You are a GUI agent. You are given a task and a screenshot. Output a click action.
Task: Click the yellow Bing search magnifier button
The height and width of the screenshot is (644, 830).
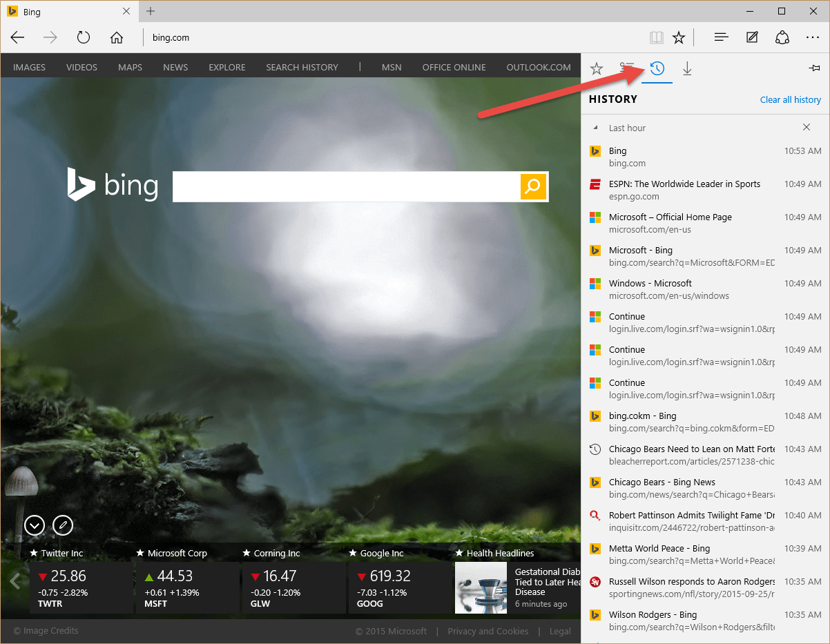coord(533,186)
